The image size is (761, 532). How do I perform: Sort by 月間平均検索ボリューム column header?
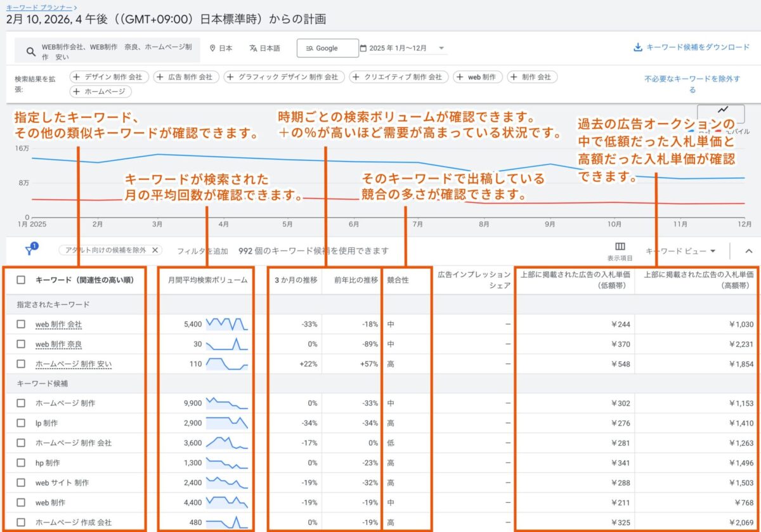(x=203, y=280)
